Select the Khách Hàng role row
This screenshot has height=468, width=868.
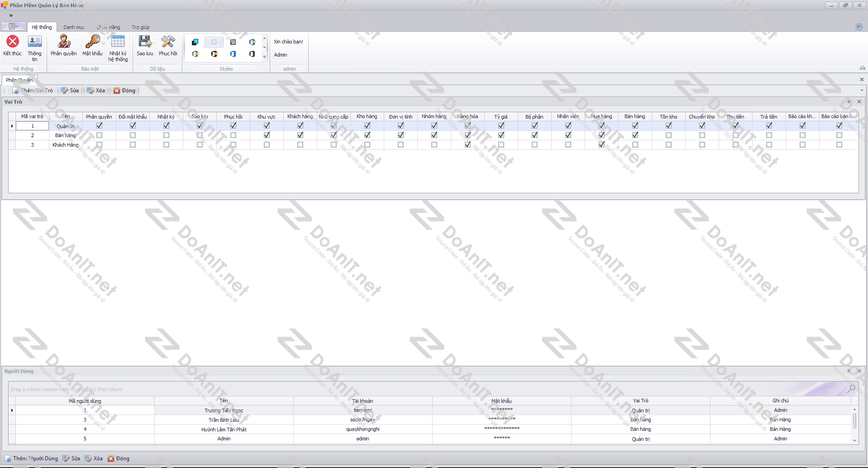(434, 145)
